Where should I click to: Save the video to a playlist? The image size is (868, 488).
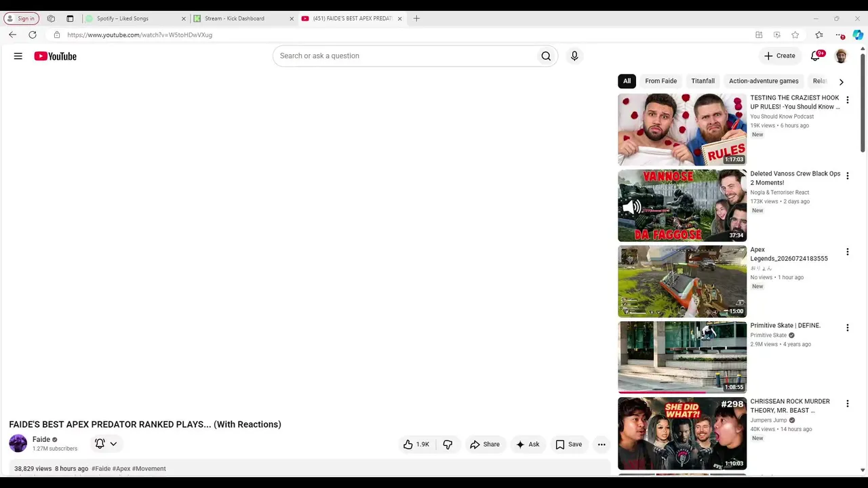tap(568, 445)
